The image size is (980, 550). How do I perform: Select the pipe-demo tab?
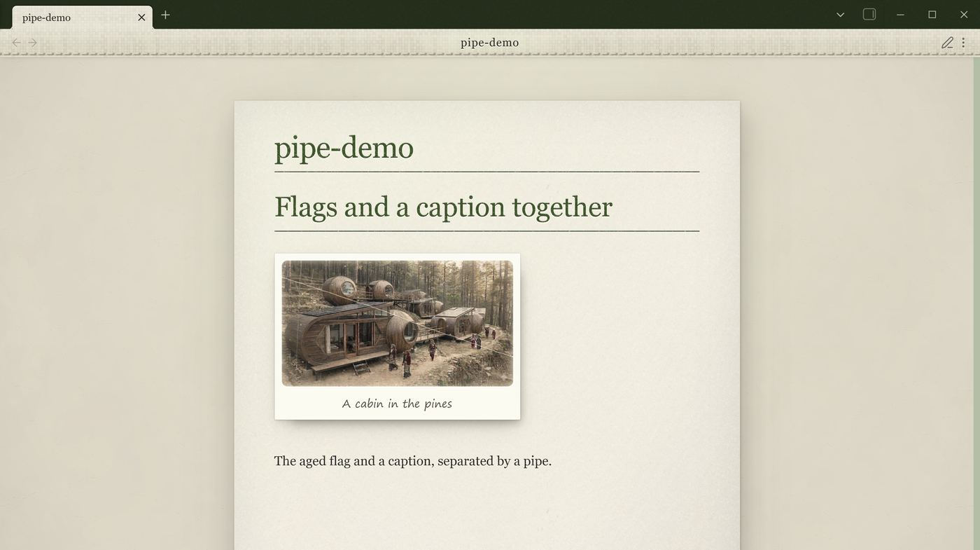coord(83,18)
